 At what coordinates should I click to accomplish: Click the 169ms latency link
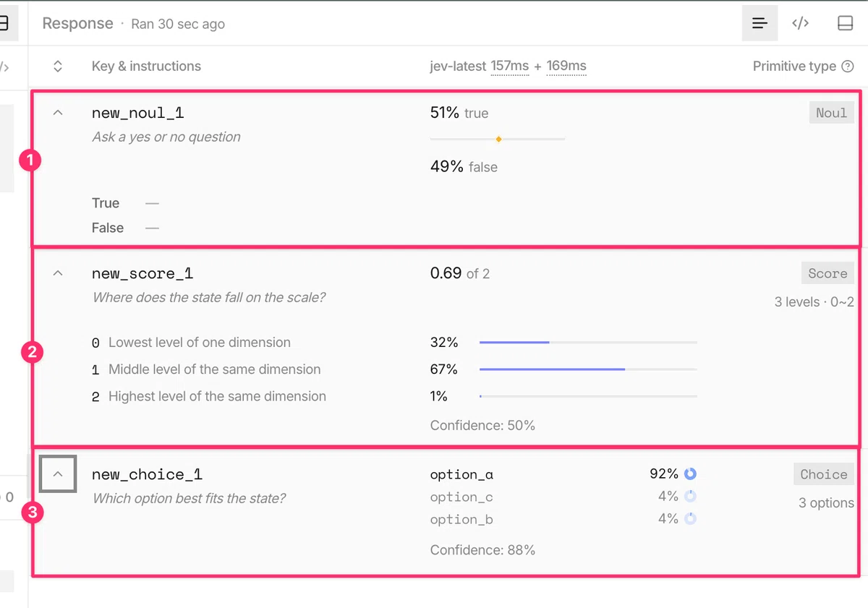tap(566, 67)
